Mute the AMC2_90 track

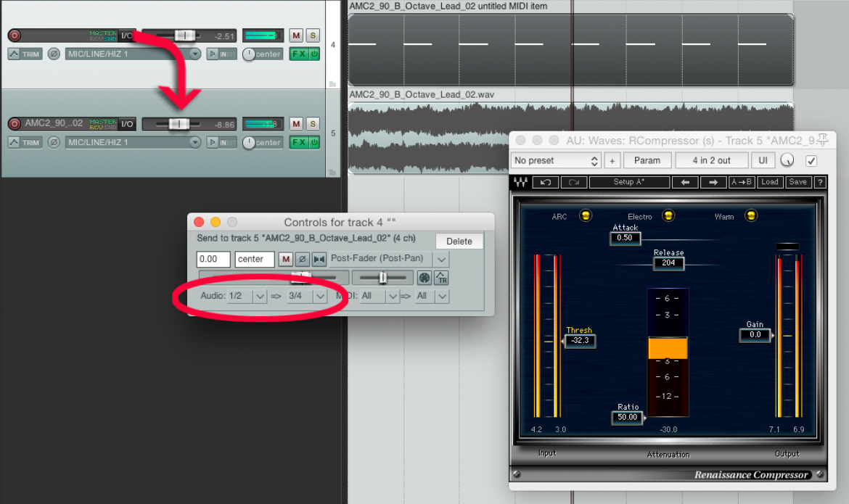pyautogui.click(x=295, y=124)
